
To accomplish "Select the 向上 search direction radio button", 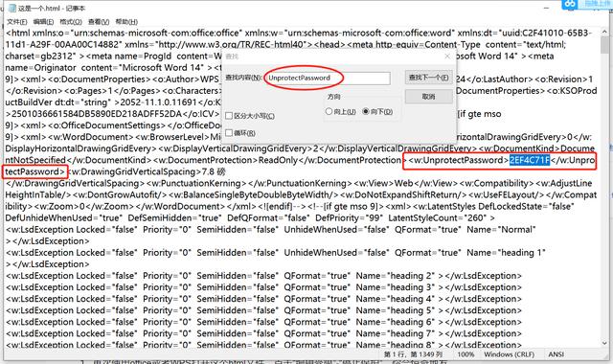I will pos(329,111).
